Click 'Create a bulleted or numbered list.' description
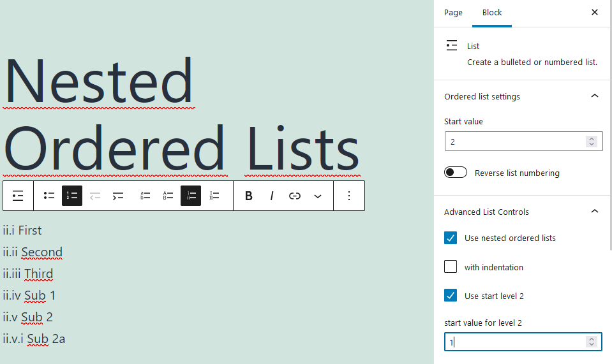Viewport: 612px width, 364px height. [532, 62]
